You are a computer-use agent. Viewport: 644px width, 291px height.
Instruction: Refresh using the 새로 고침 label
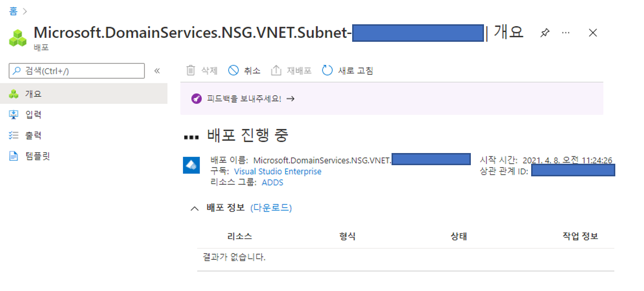356,70
